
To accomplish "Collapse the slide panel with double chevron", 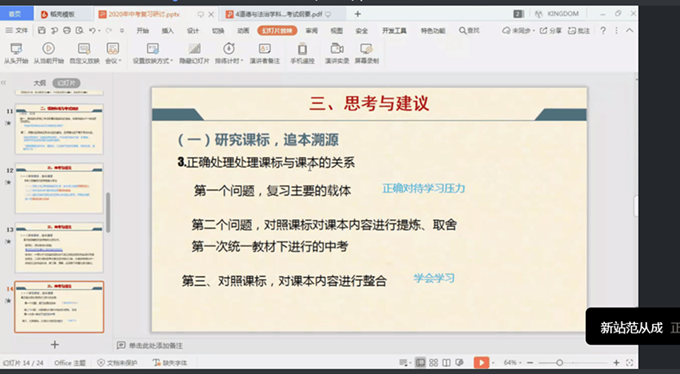I will pyautogui.click(x=3, y=82).
